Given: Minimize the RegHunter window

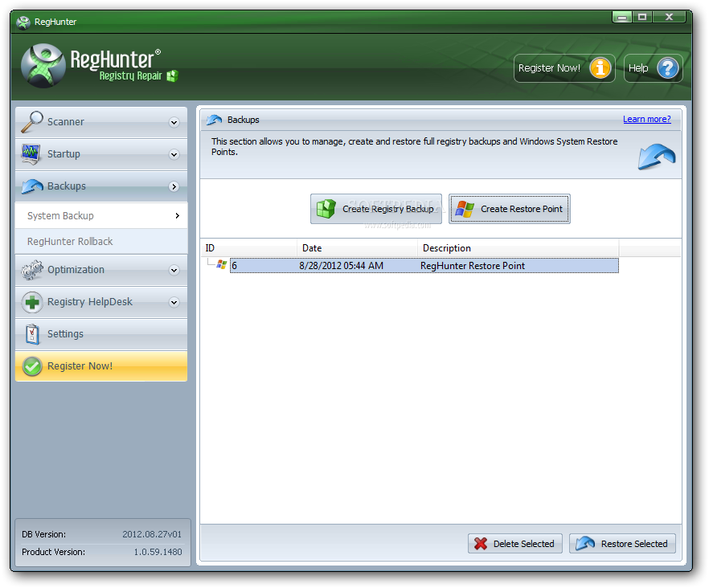Looking at the screenshot, I should tap(622, 17).
